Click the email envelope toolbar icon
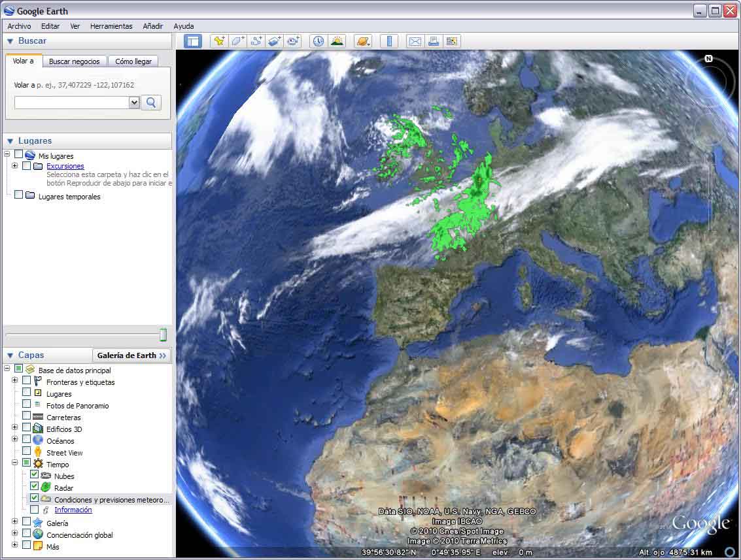Image resolution: width=741 pixels, height=560 pixels. 415,41
